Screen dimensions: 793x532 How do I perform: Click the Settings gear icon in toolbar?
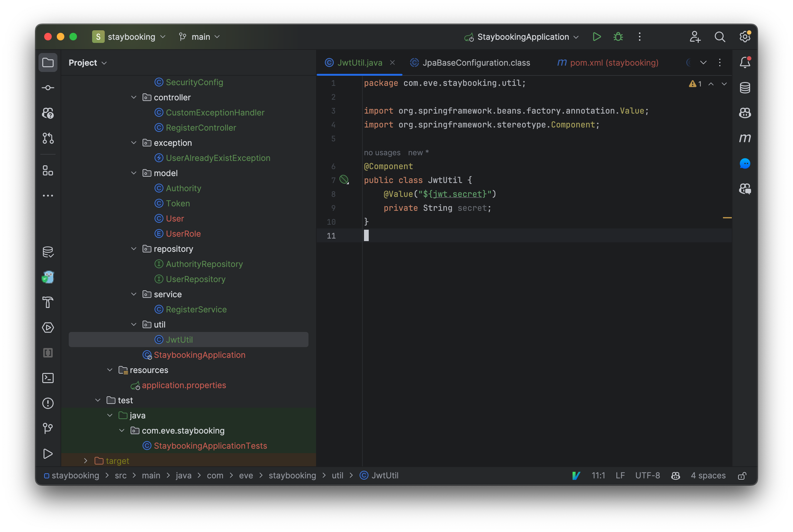[744, 37]
